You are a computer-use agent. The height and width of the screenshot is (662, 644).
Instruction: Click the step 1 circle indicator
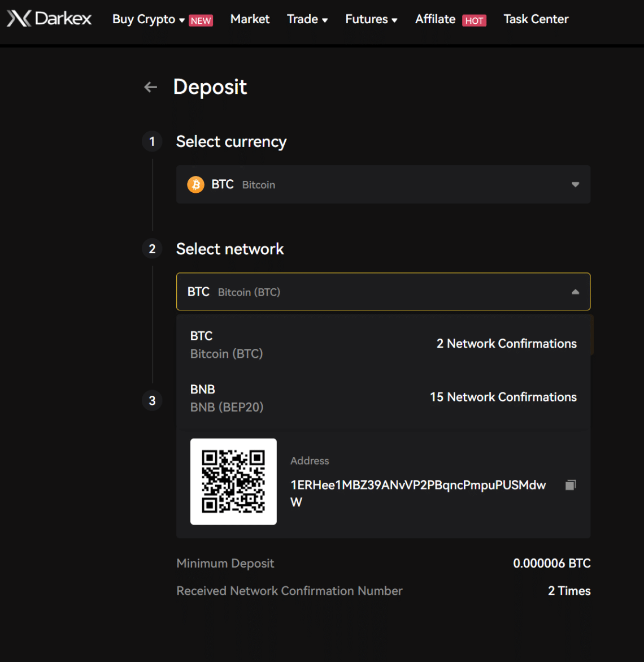tap(151, 141)
